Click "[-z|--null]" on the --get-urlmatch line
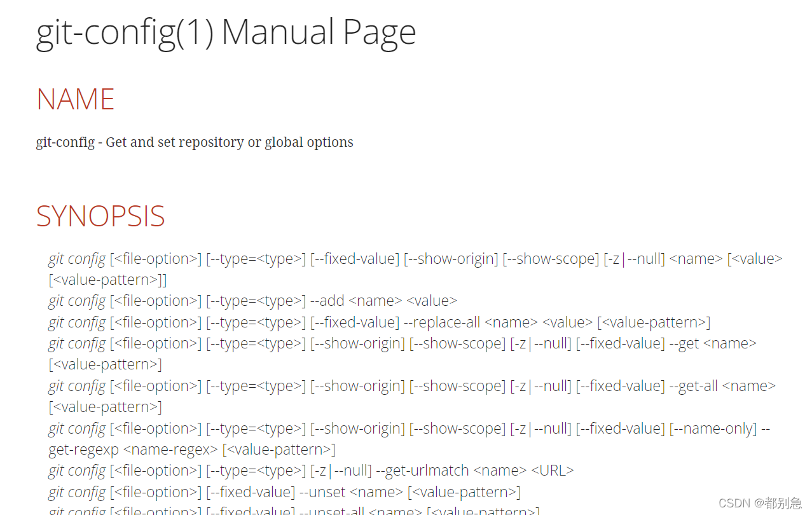Viewport: 812px width, 515px height. tap(341, 471)
